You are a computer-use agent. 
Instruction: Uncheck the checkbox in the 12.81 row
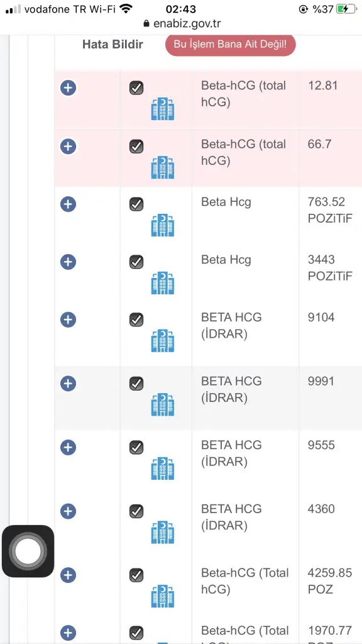coord(136,88)
